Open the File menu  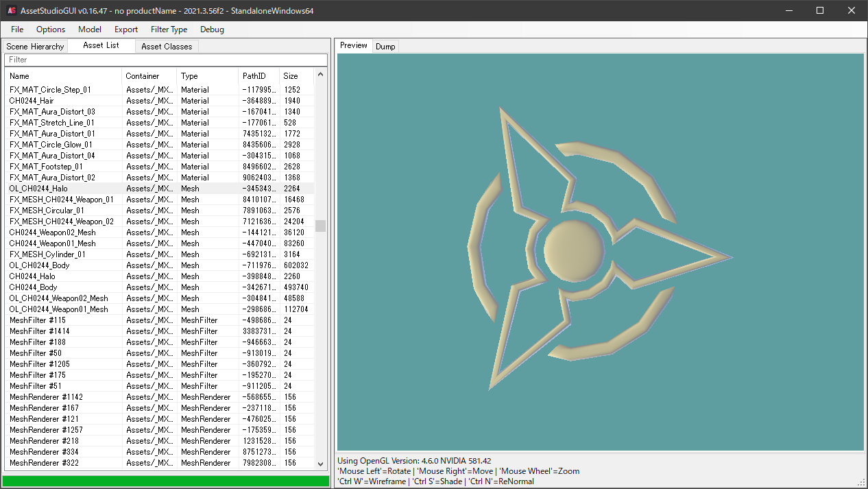point(17,29)
